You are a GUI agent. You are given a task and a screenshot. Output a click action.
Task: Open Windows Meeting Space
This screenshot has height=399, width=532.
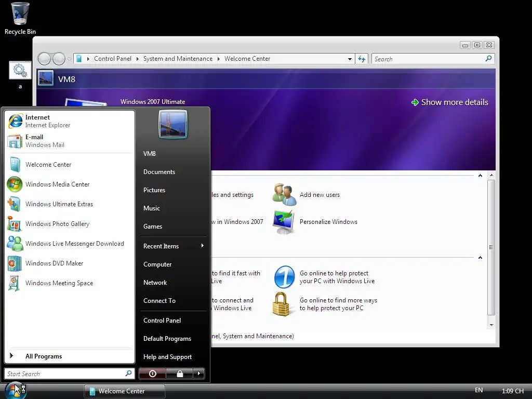(x=70, y=283)
